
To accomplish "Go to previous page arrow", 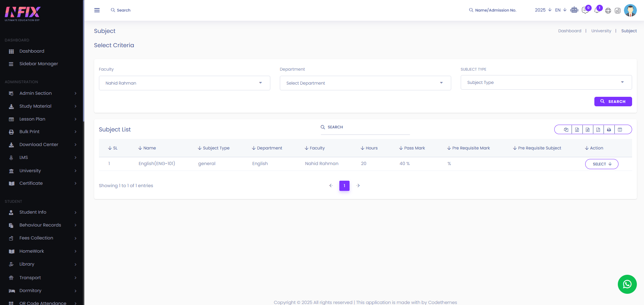I will pos(331,186).
